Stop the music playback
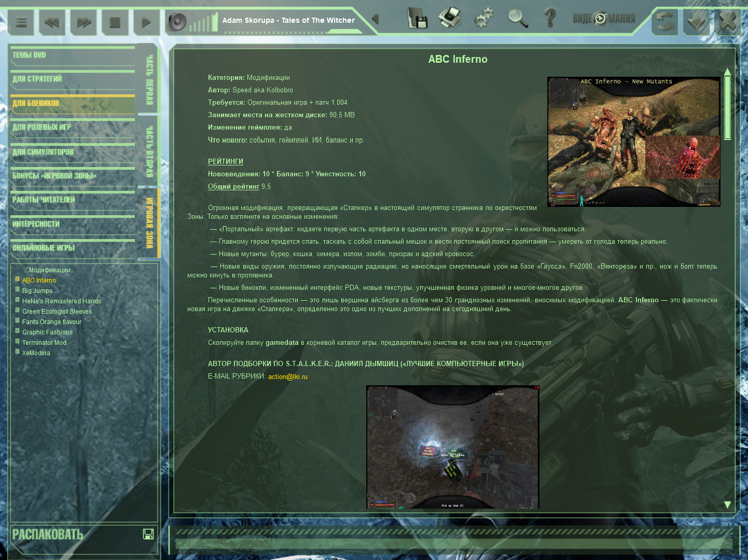Viewport: 748px width, 560px height. (x=115, y=23)
